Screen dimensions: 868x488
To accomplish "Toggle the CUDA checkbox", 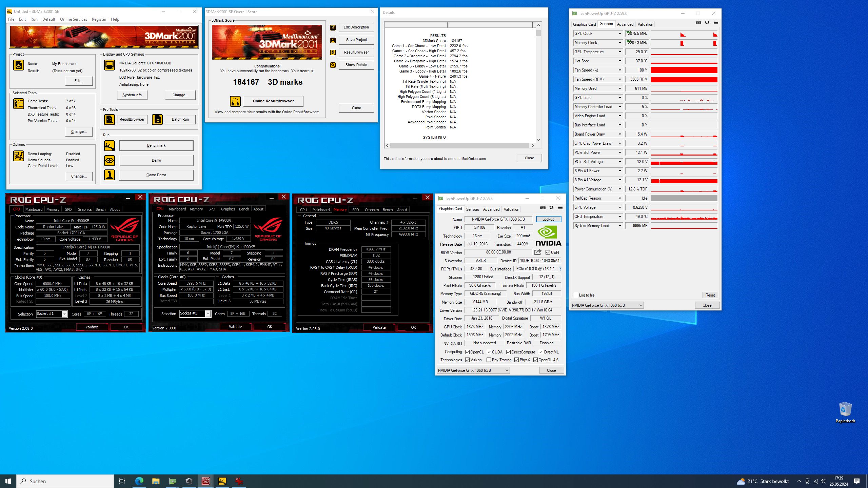I will [489, 352].
